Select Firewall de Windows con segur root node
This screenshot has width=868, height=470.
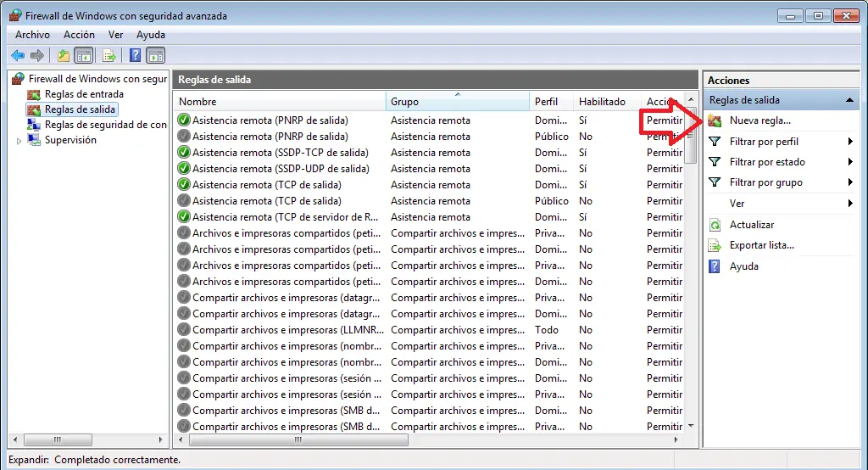click(x=98, y=79)
